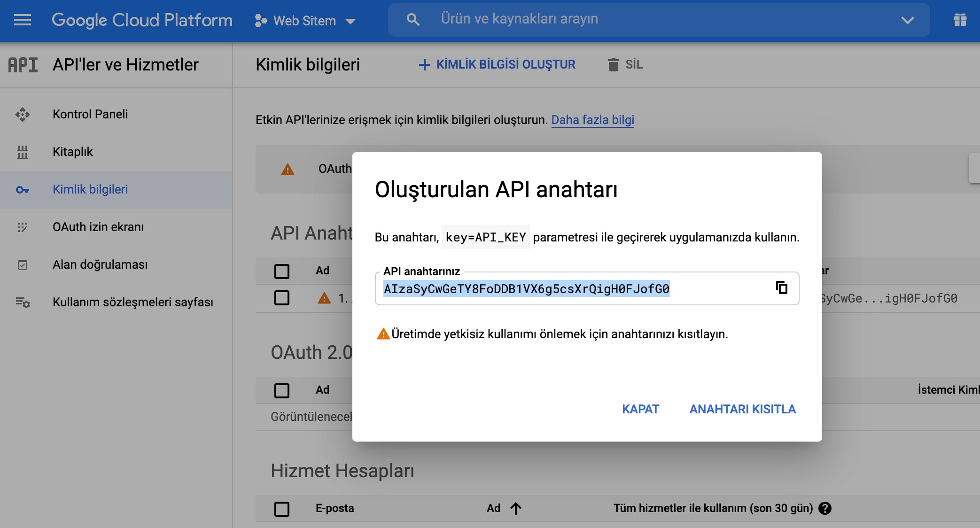Toggle the OAuth 2.0 table header checkbox
This screenshot has width=980, height=528.
pos(282,390)
